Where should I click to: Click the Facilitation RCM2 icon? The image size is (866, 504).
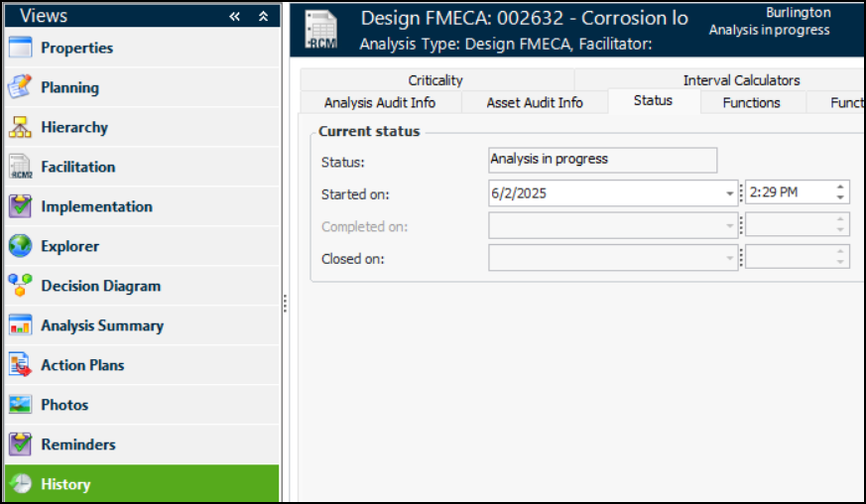click(21, 167)
